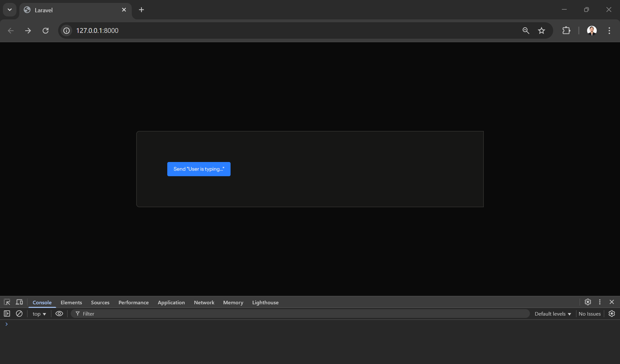Switch to the Network tab

(204, 302)
